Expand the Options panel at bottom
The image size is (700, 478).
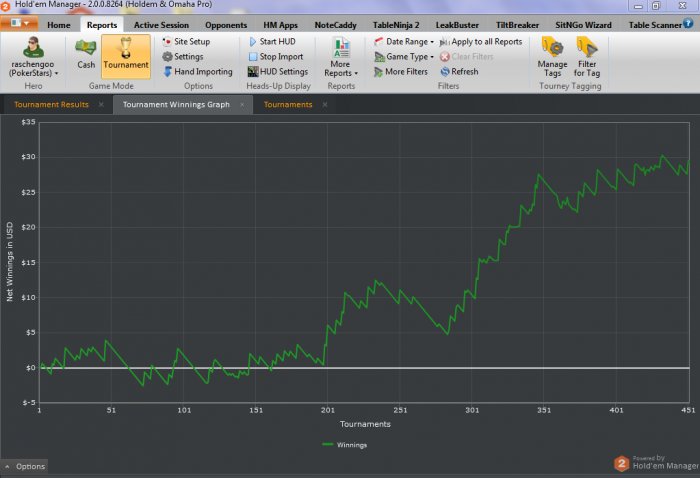coord(25,466)
